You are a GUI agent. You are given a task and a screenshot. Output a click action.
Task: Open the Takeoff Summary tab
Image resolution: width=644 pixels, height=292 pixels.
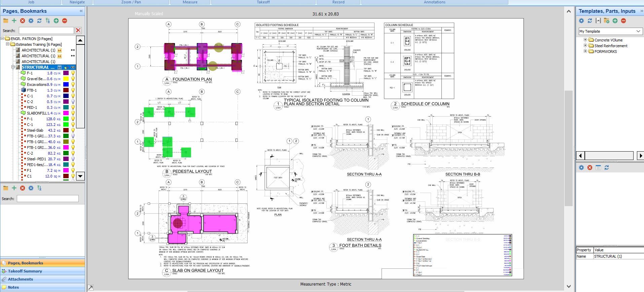[x=25, y=271]
